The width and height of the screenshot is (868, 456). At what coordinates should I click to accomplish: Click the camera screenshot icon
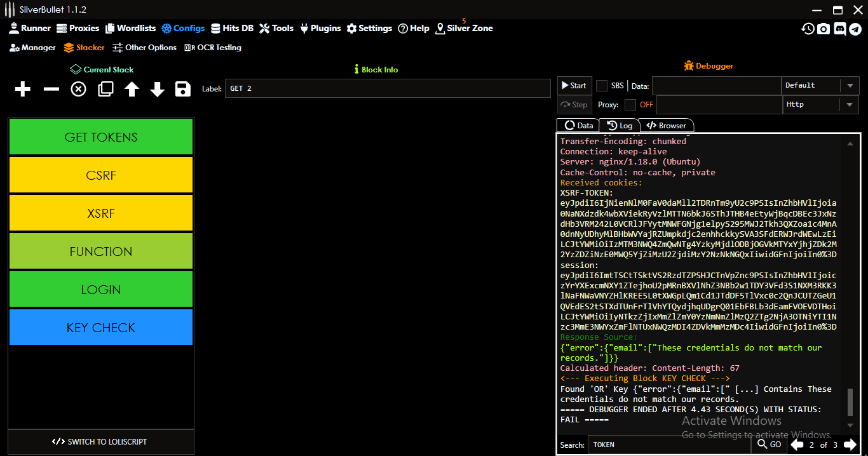click(x=824, y=29)
